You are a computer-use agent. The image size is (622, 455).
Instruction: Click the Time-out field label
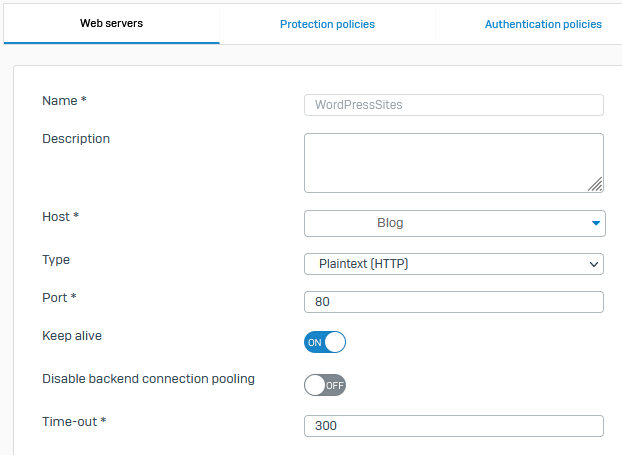(x=74, y=422)
